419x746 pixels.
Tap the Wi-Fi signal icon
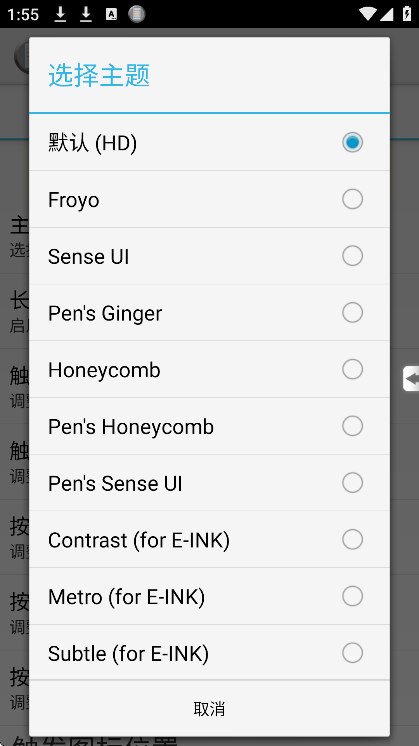click(x=367, y=14)
